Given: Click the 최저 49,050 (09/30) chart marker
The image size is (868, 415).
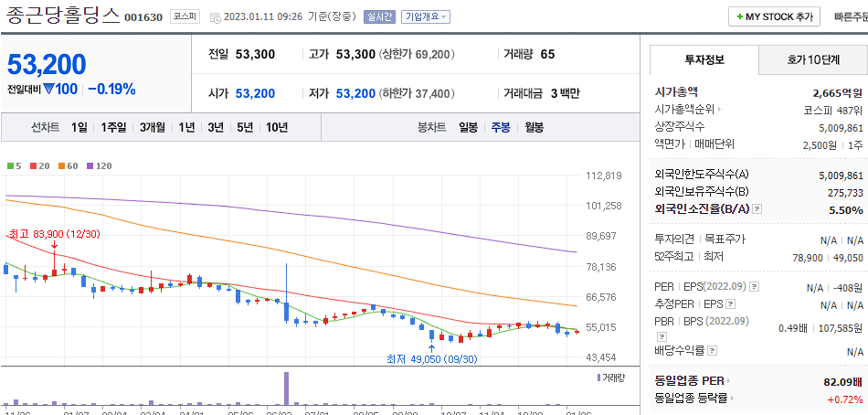Looking at the screenshot, I should point(432,359).
